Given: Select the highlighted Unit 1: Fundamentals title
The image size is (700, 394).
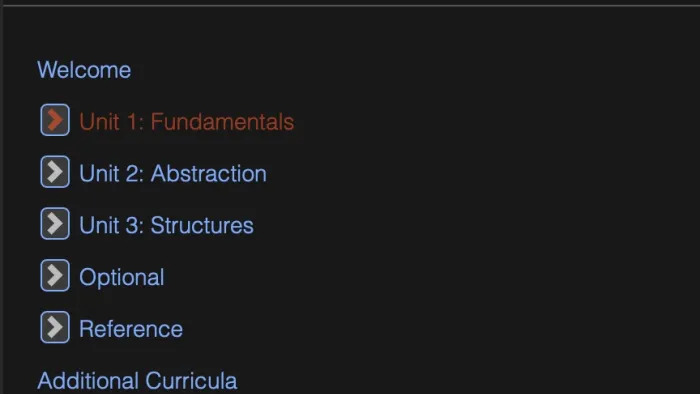Looking at the screenshot, I should tap(187, 121).
